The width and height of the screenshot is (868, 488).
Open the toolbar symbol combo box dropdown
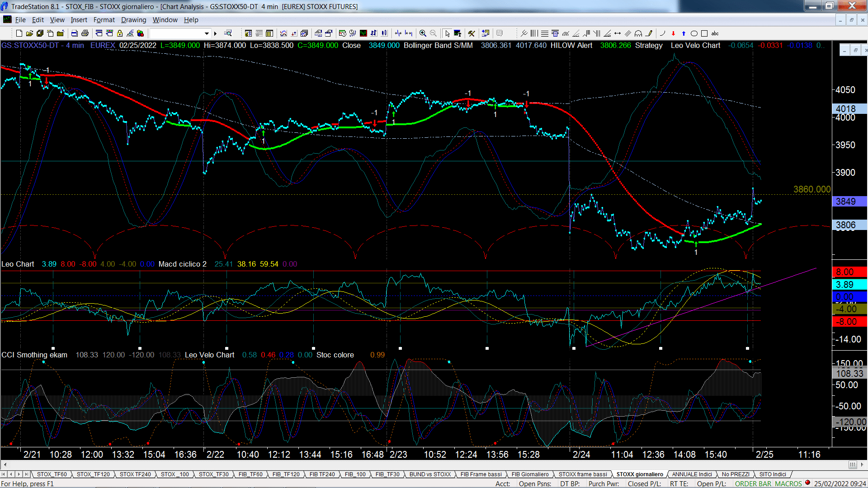pyautogui.click(x=207, y=33)
